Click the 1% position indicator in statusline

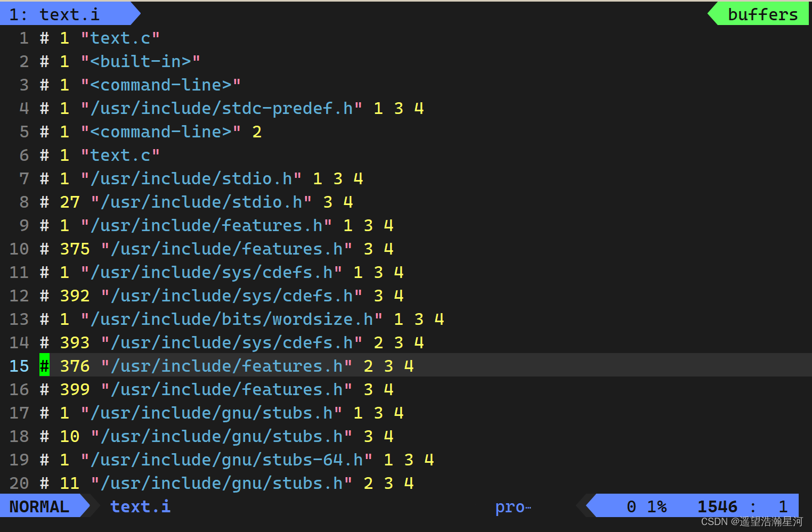(657, 506)
